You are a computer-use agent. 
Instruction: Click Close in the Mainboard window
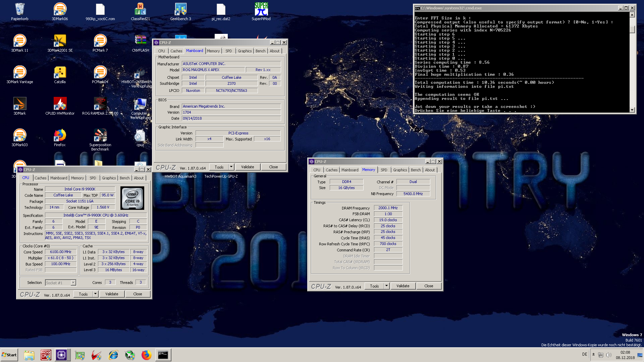(273, 167)
